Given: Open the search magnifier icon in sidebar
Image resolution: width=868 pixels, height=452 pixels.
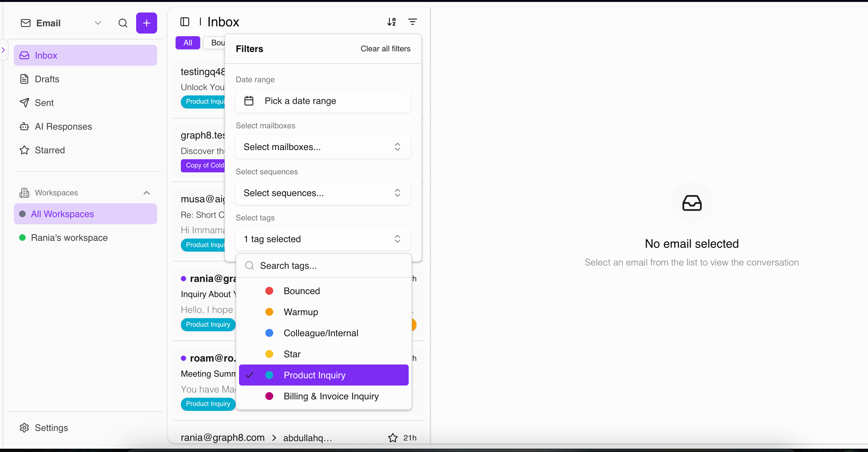Looking at the screenshot, I should click(123, 23).
